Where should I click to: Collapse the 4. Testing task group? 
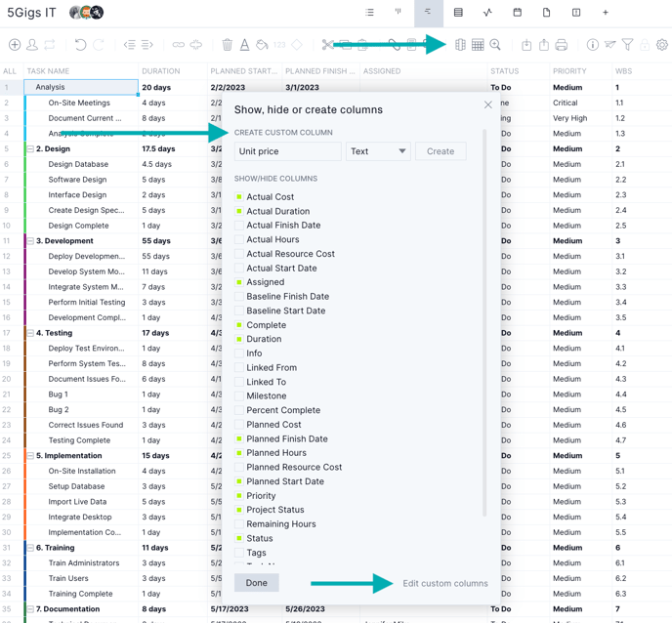30,333
